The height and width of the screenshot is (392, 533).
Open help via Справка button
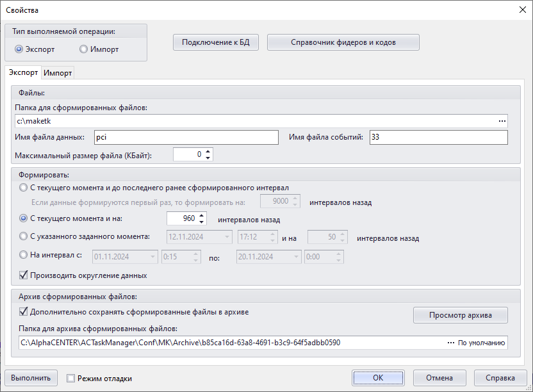point(500,377)
